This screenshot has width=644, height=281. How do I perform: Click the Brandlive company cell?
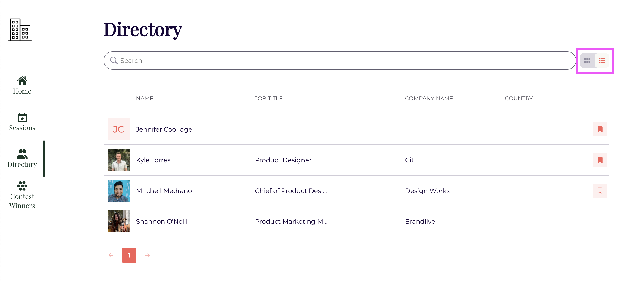click(420, 221)
